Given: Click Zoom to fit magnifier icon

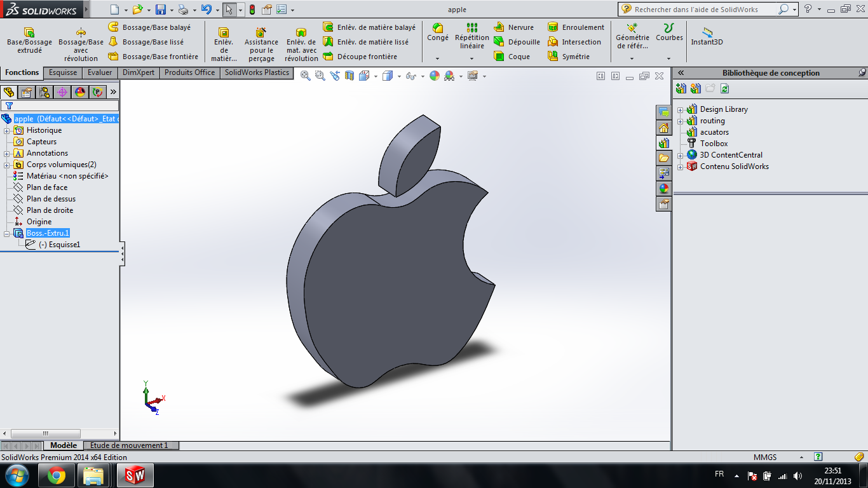Looking at the screenshot, I should (x=306, y=76).
